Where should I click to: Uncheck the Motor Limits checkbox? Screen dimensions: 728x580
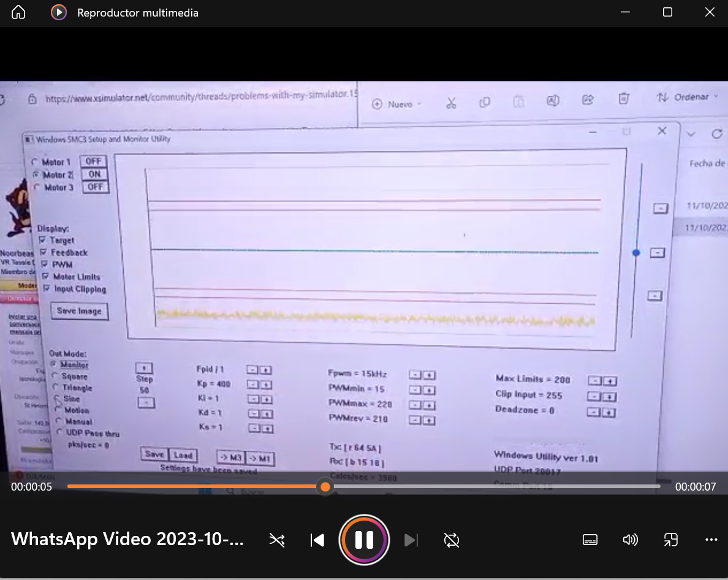tap(45, 276)
